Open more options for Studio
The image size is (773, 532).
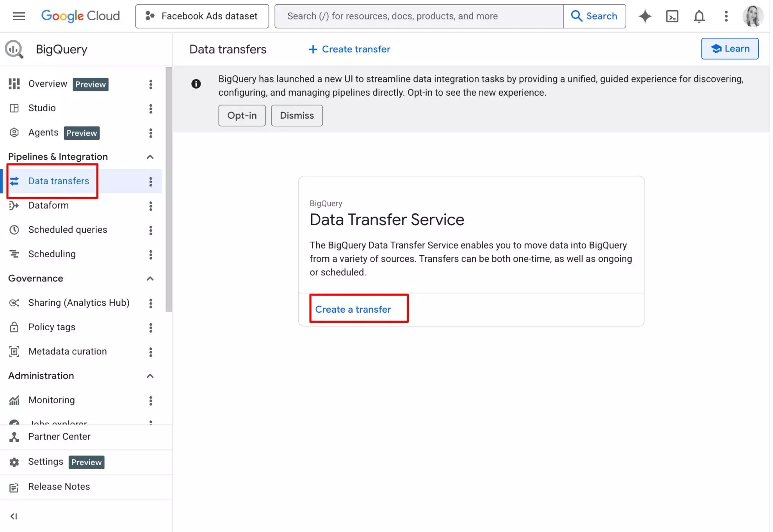click(x=151, y=109)
